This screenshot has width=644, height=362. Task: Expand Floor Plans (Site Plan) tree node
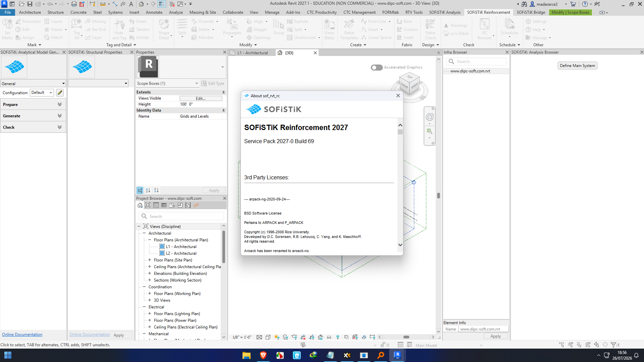[x=150, y=260]
